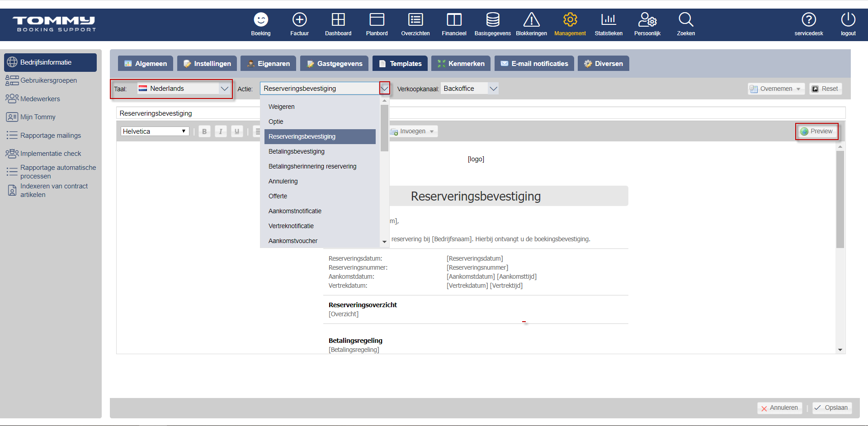Select Aankomstvoucher from the Actie list
The image size is (868, 426).
coord(320,241)
